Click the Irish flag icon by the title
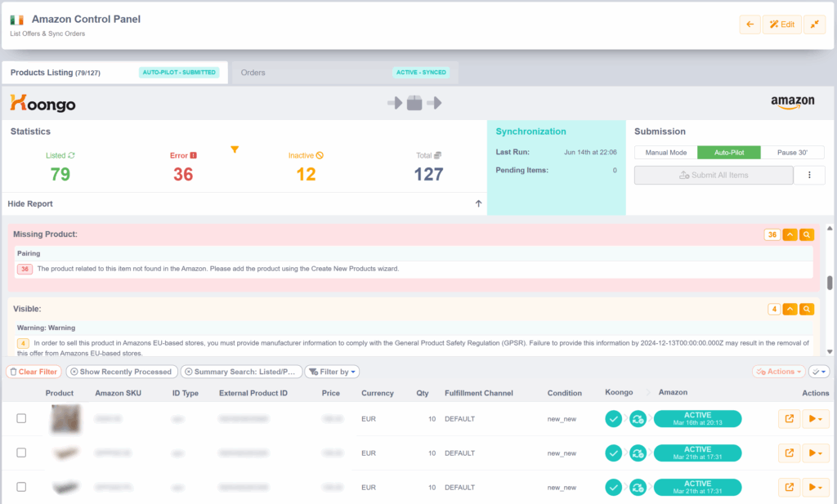 click(16, 20)
